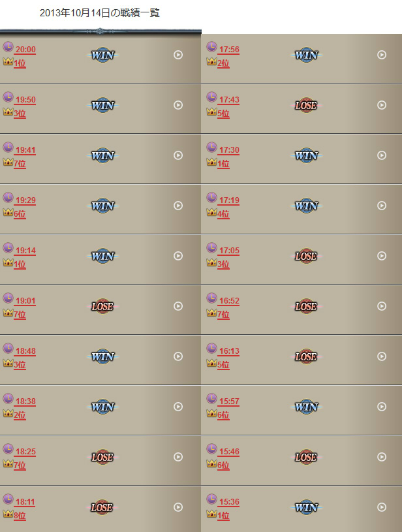Click the crown icon beside the 19:14 rank
Viewport: 402px width, 532px height.
pyautogui.click(x=8, y=262)
